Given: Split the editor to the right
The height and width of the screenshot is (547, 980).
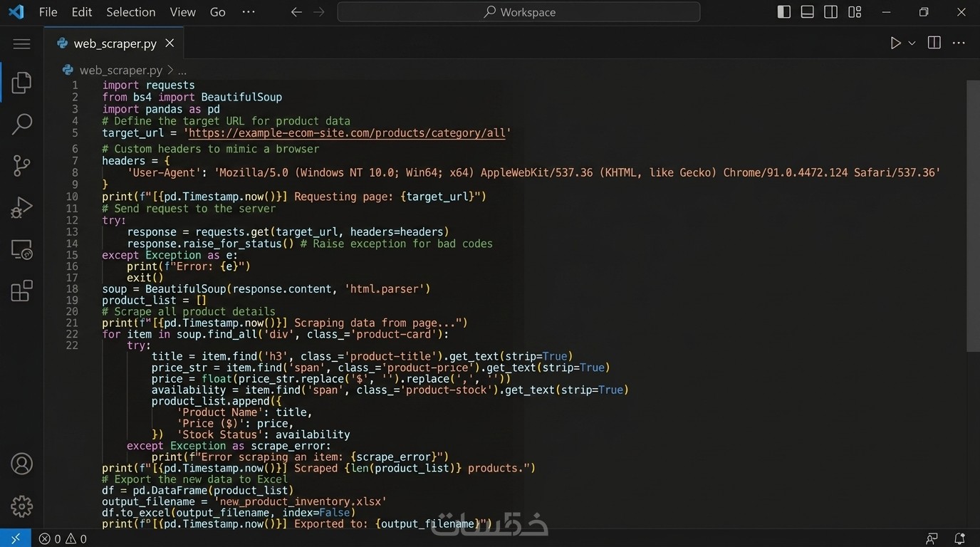Looking at the screenshot, I should tap(934, 43).
